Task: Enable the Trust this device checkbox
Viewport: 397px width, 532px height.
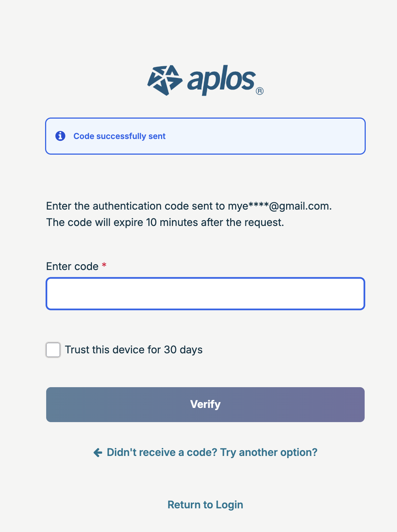Action: pos(53,350)
